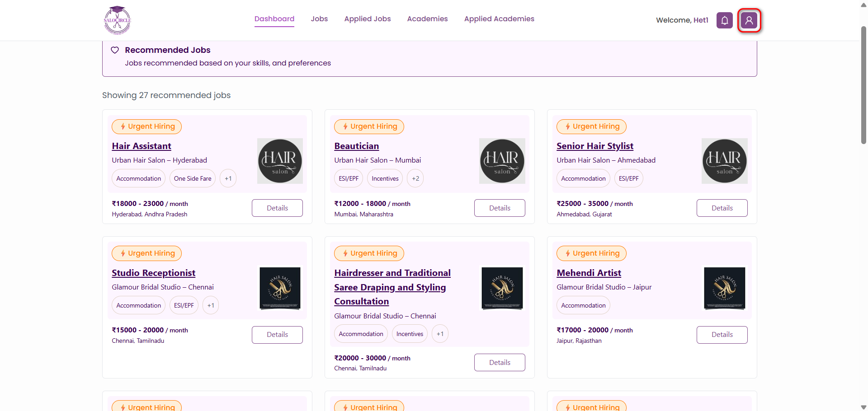Expand +2 benefits on Beautician card
868x411 pixels.
(415, 178)
